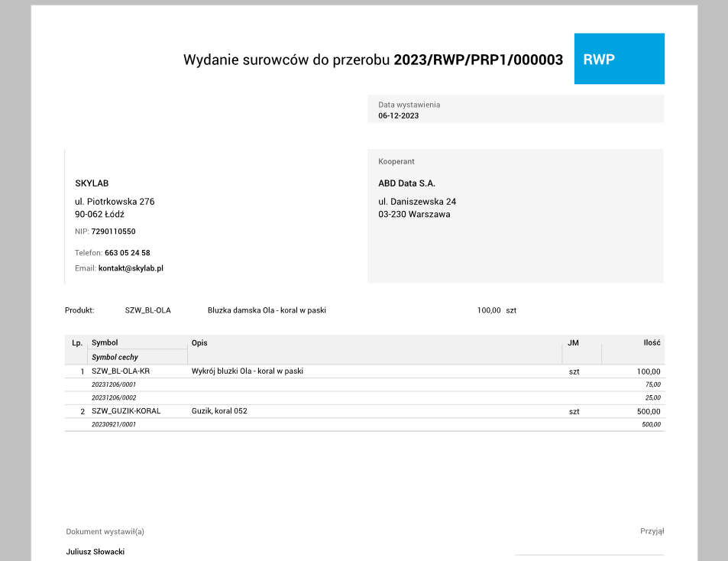This screenshot has height=561, width=728.
Task: Click the phone number 663 05 24 58
Action: pyautogui.click(x=128, y=252)
